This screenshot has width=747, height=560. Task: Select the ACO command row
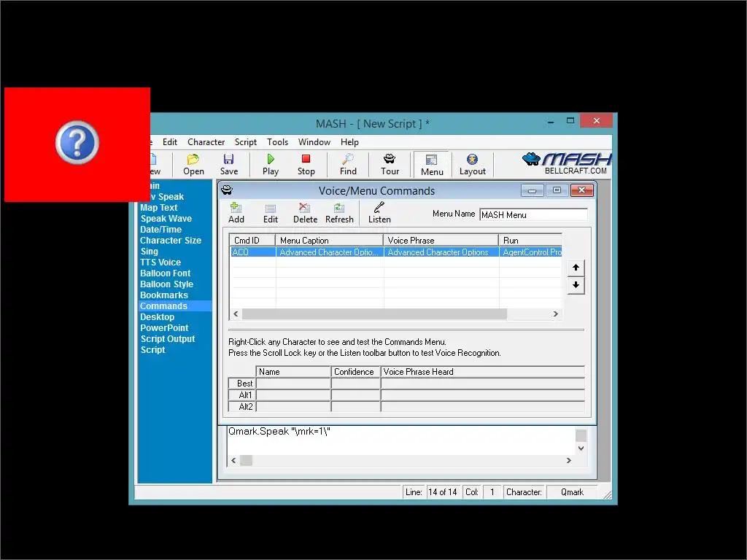click(x=396, y=252)
